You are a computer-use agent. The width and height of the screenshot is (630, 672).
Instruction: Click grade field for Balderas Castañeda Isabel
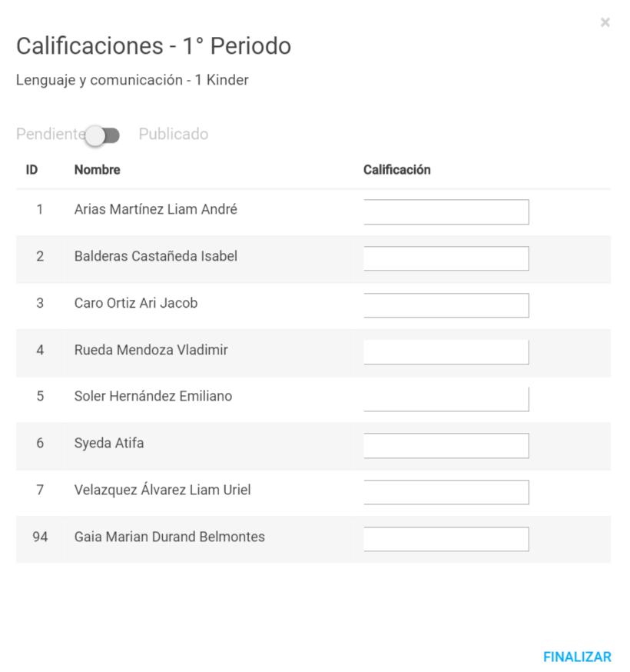[446, 258]
